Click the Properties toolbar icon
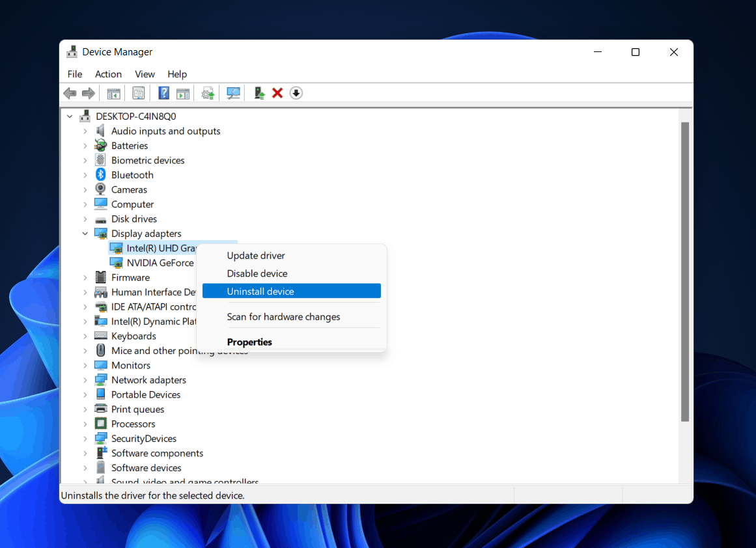The image size is (756, 548). [139, 93]
